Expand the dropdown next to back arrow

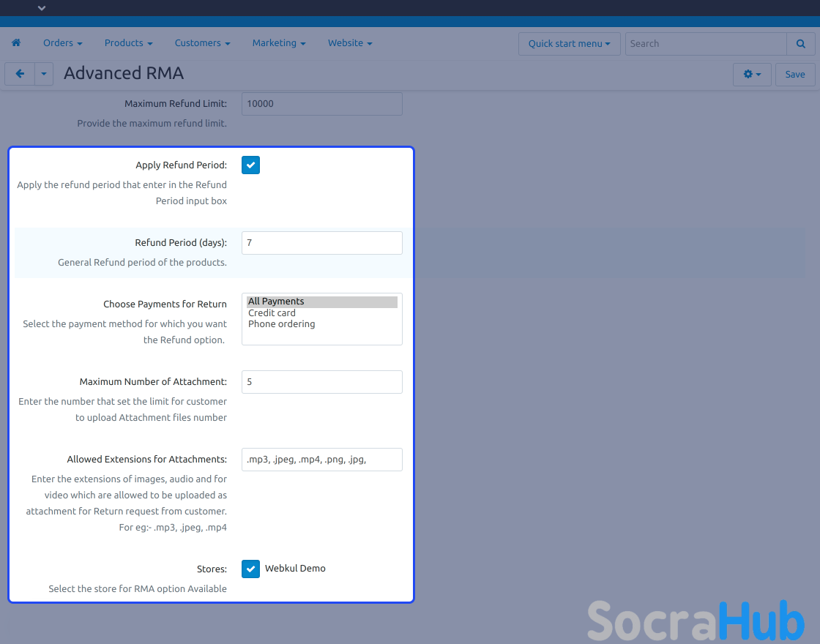(44, 74)
